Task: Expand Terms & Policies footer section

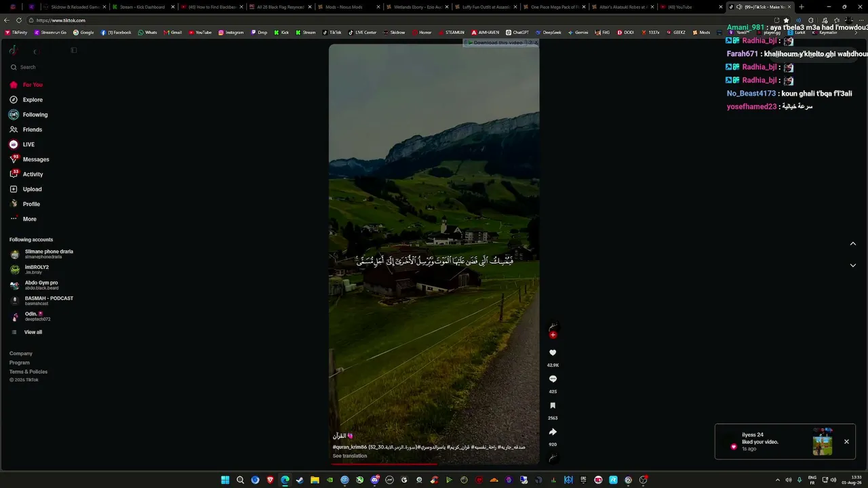Action: coord(28,371)
